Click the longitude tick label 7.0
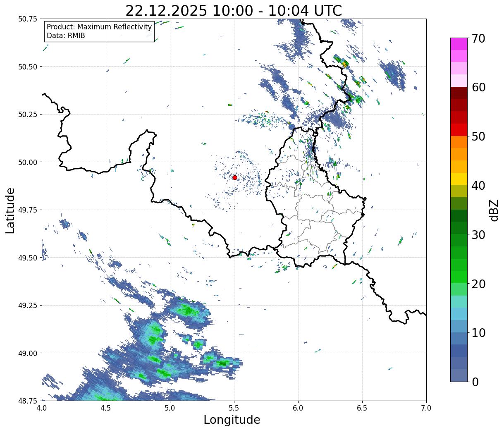Image resolution: width=504 pixels, height=430 pixels. point(426,408)
